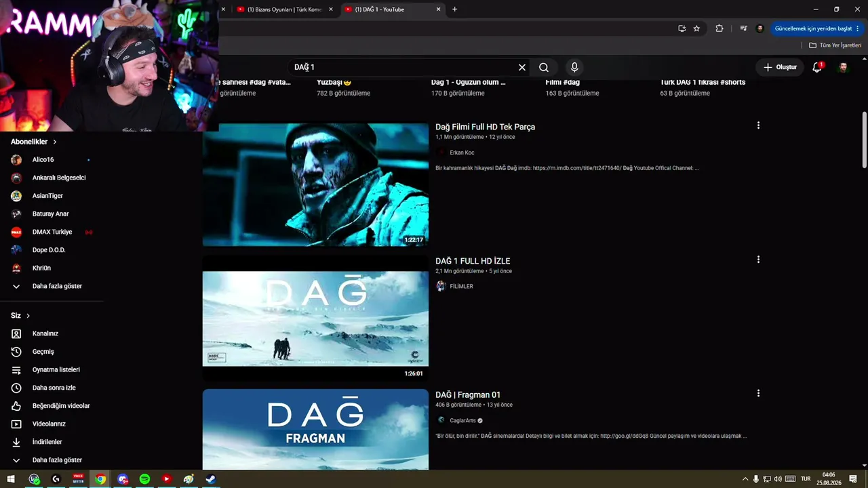Open Erkan Koc channel link
The image size is (868, 488).
(462, 152)
